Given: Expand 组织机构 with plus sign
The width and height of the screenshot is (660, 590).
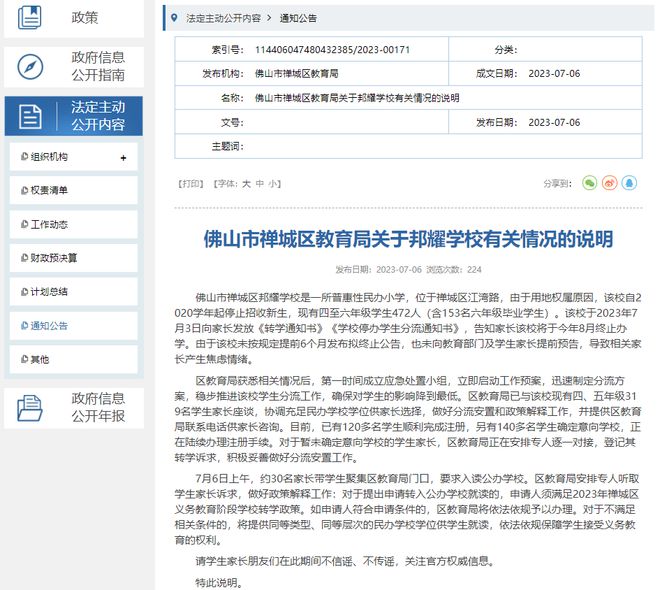Looking at the screenshot, I should [x=123, y=158].
